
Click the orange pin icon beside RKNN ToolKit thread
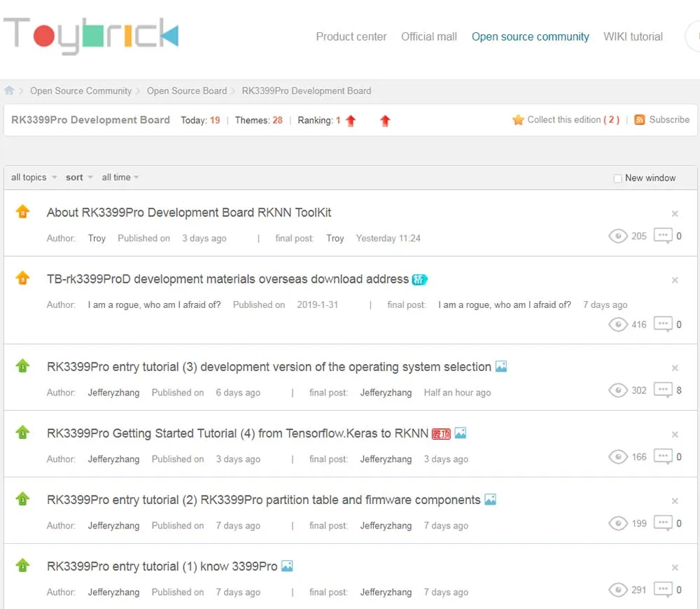[x=23, y=211]
